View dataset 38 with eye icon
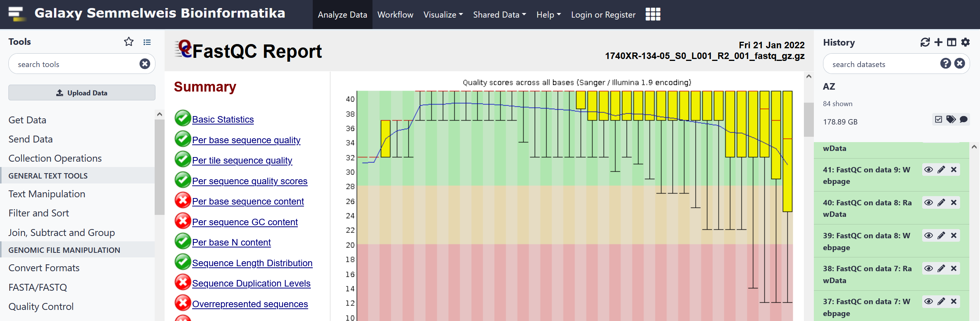Screen dimensions: 980x321 coord(928,269)
